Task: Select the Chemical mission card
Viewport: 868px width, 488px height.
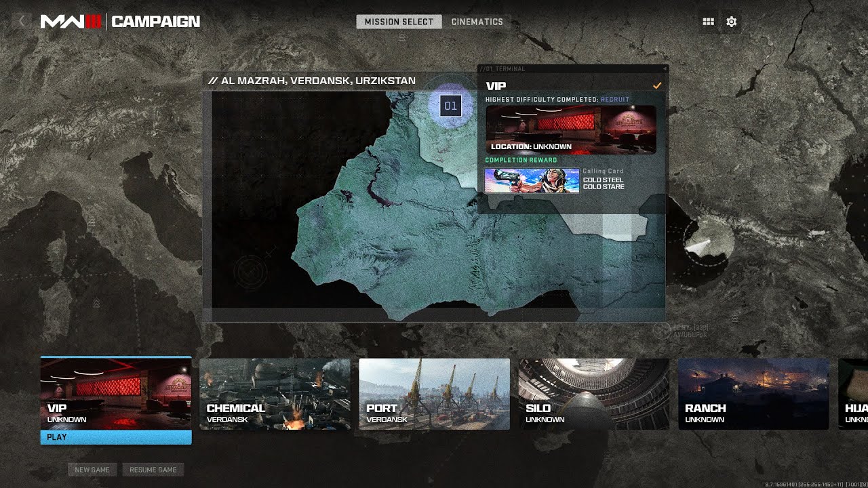Action: [x=275, y=394]
